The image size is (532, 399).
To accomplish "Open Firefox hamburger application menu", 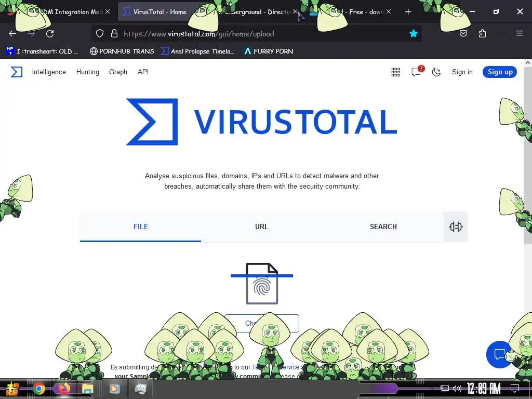I will coord(519,33).
